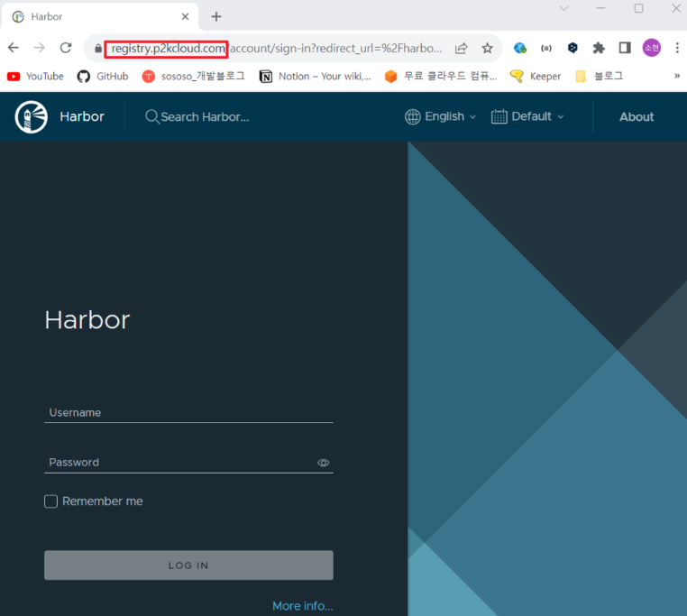The height and width of the screenshot is (616, 687).
Task: Open the 무료 클라우드 컴퓨 bookmark
Action: pos(441,77)
